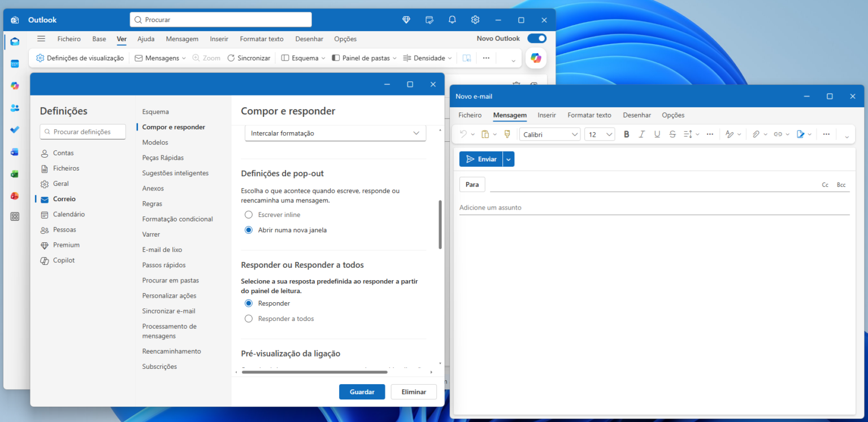868x422 pixels.
Task: Click the Adicione um assunto subject field
Action: coord(654,207)
